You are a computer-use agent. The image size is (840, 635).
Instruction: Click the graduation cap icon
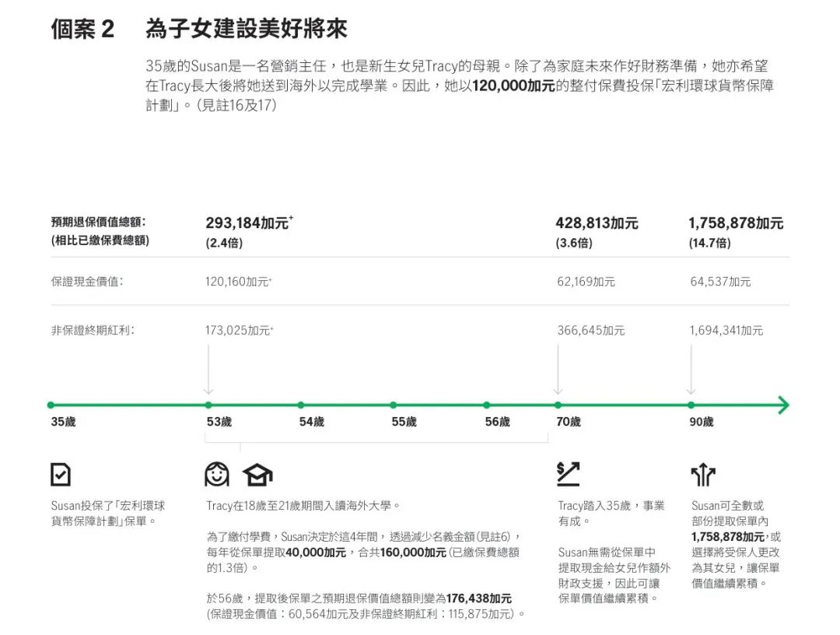[x=257, y=475]
